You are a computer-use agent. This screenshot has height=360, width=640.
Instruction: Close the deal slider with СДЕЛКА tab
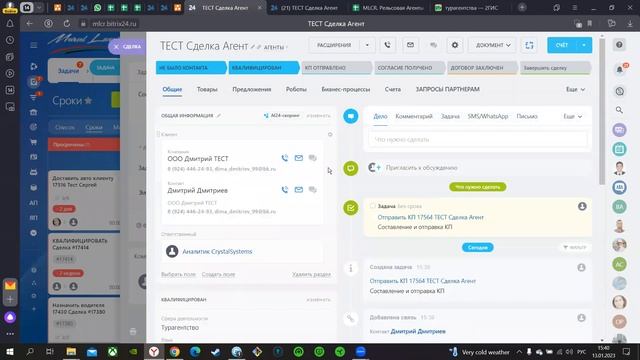click(x=127, y=47)
